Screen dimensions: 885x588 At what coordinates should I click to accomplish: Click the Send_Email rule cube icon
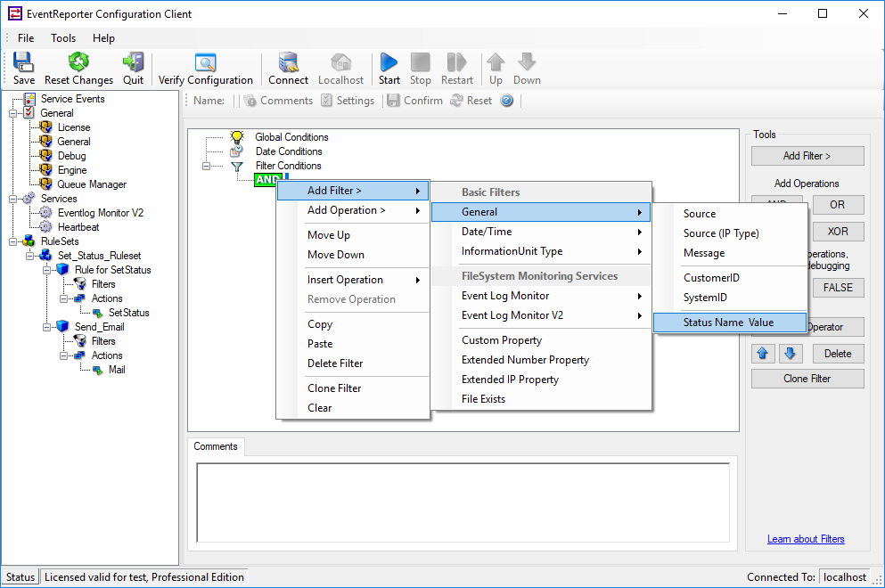pyautogui.click(x=62, y=327)
